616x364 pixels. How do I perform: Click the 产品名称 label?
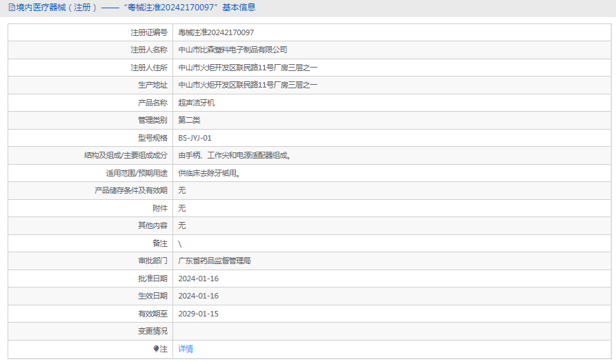(153, 103)
